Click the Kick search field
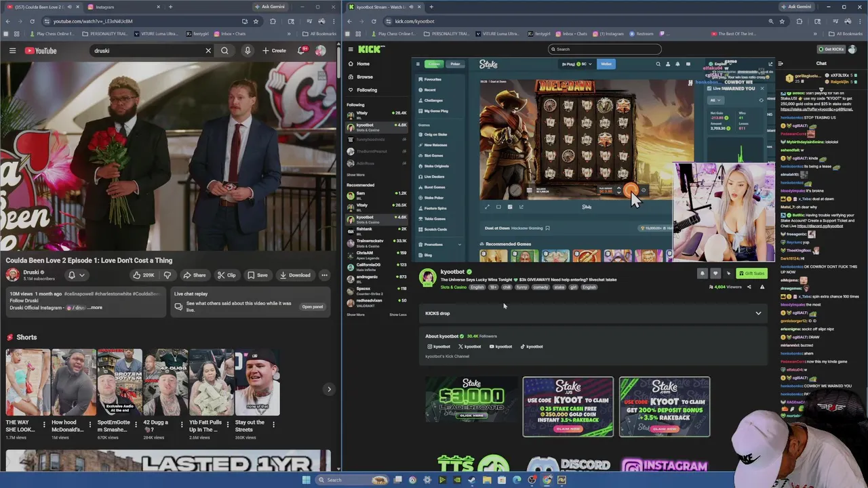 [605, 49]
